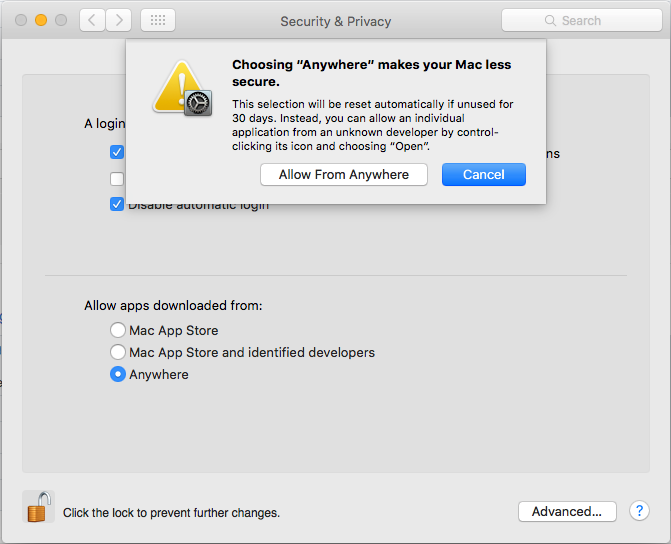Click the Security & Privacy window title
Viewport: 671px width, 544px height.
(x=336, y=21)
